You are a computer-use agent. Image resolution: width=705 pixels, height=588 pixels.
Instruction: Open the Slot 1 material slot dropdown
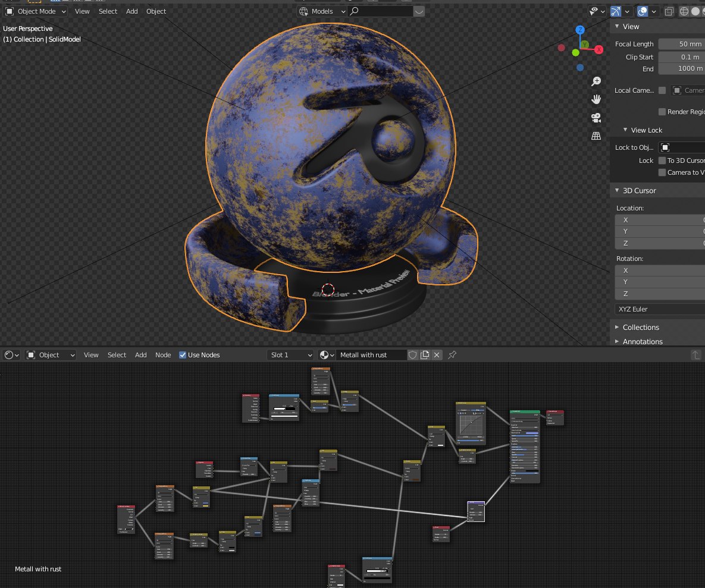pyautogui.click(x=290, y=355)
